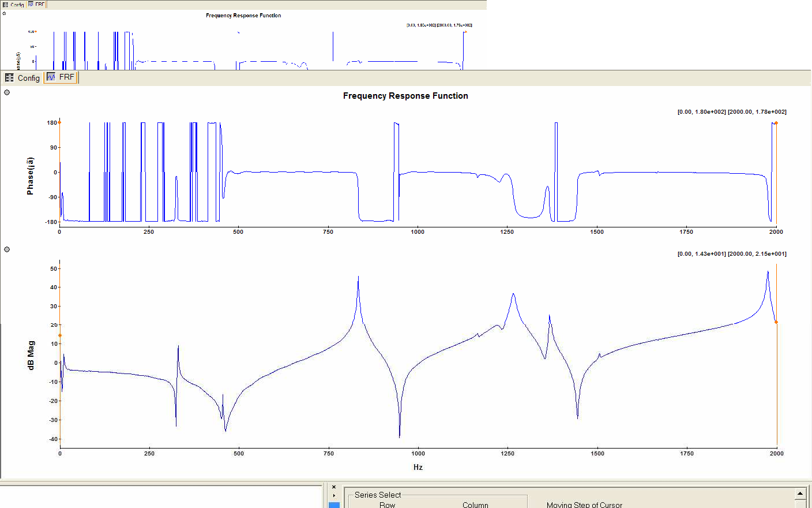
Task: Click the 'Column' label in Series Select
Action: [x=475, y=505]
